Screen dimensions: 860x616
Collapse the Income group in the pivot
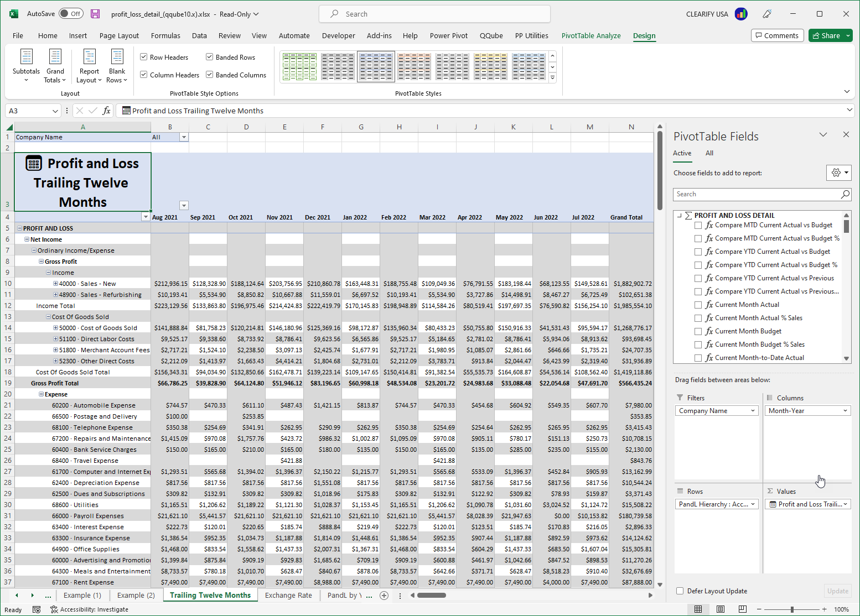pos(49,272)
